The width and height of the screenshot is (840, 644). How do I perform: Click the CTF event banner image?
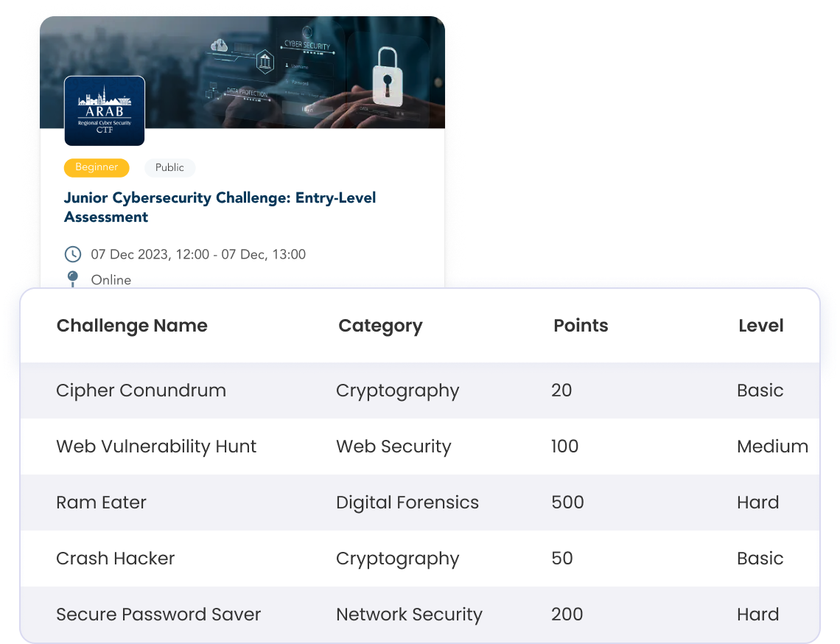243,70
